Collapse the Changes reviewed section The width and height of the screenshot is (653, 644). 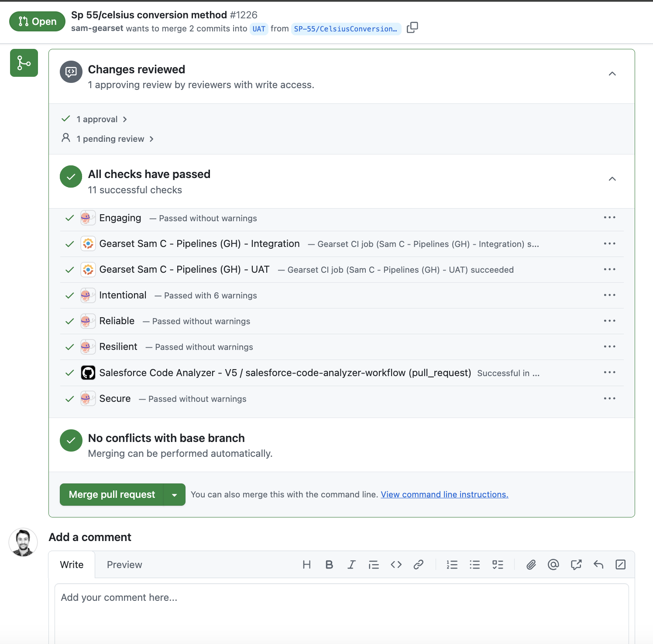[612, 74]
